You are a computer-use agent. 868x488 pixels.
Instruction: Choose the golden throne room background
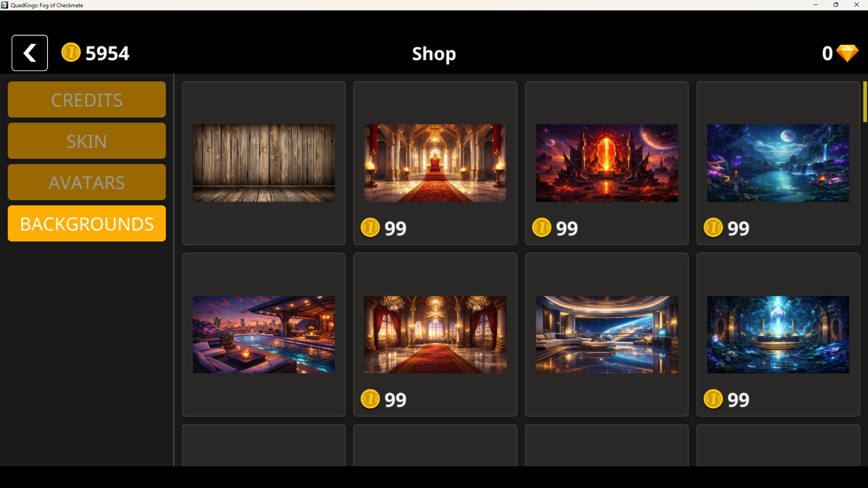[435, 163]
